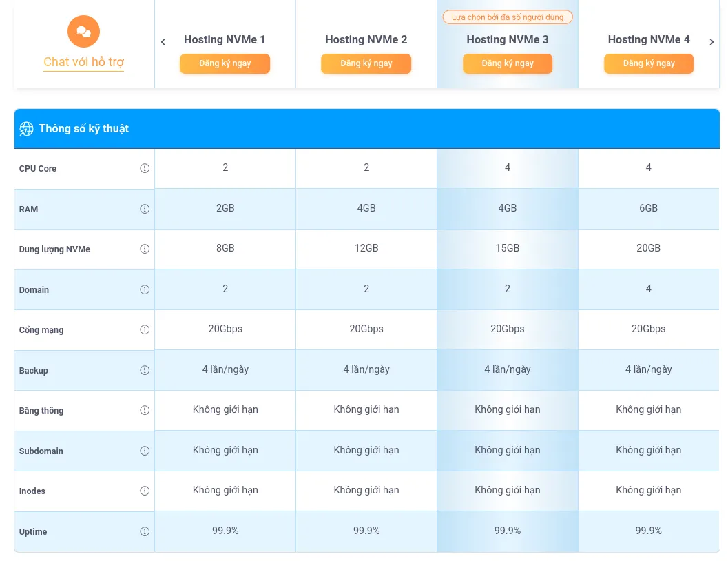The image size is (728, 561).
Task: Click the CPU Core row label
Action: pos(38,169)
